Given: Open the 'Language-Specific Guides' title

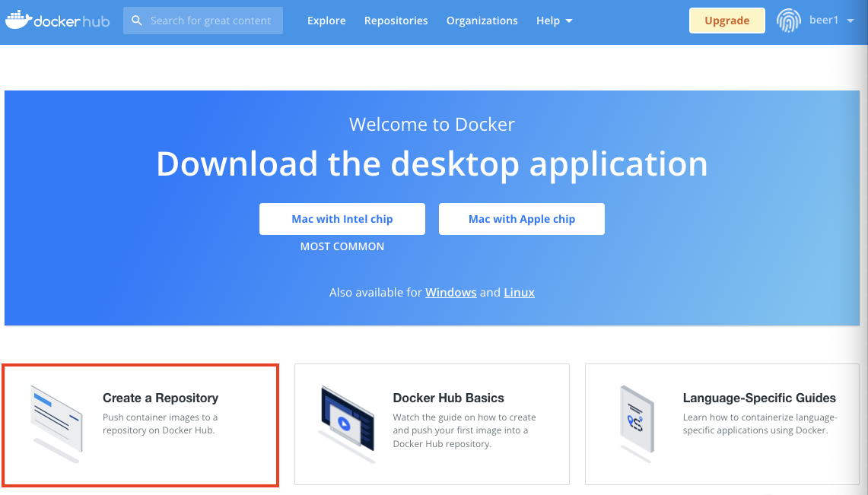Looking at the screenshot, I should point(759,398).
